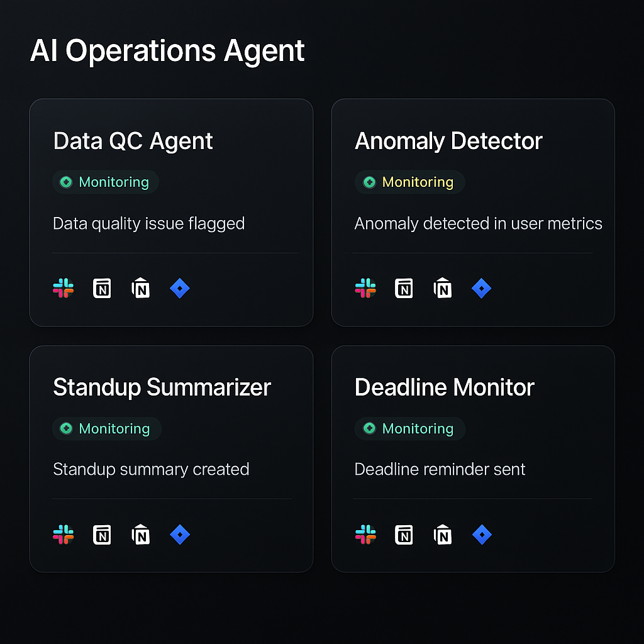Screen dimensions: 644x644
Task: Open the Deadline Monitor card title
Action: pyautogui.click(x=444, y=387)
